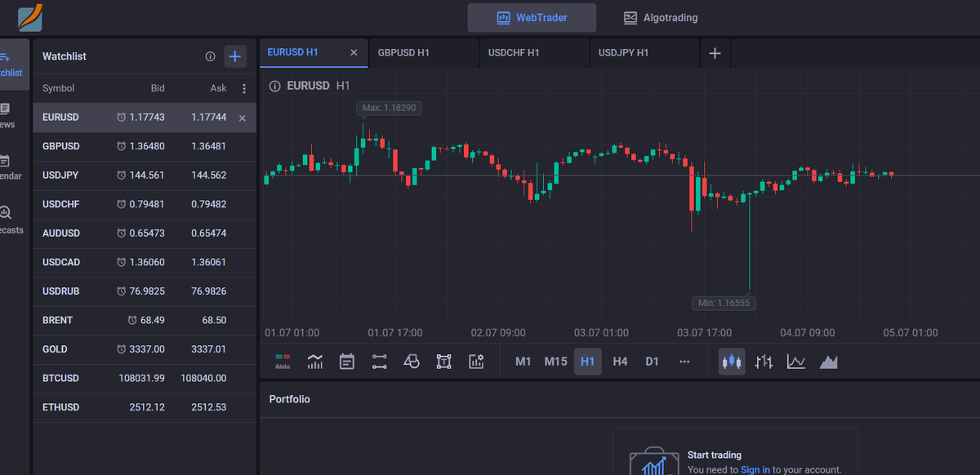The image size is (980, 475).
Task: Select the text annotation tool
Action: coord(444,362)
